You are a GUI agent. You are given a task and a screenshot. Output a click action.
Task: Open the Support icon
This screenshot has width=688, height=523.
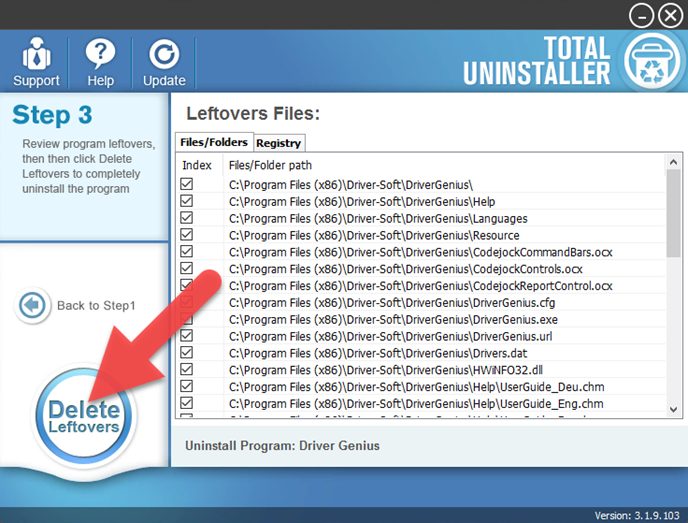pyautogui.click(x=36, y=54)
